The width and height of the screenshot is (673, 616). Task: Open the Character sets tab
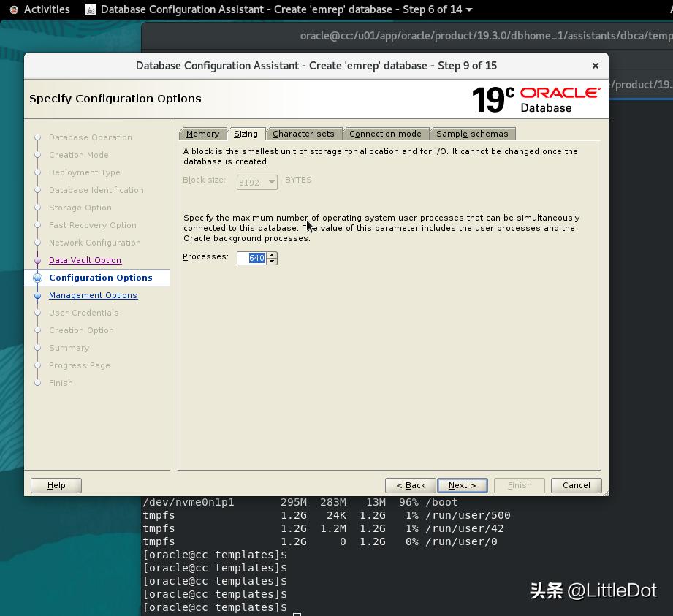pos(303,134)
